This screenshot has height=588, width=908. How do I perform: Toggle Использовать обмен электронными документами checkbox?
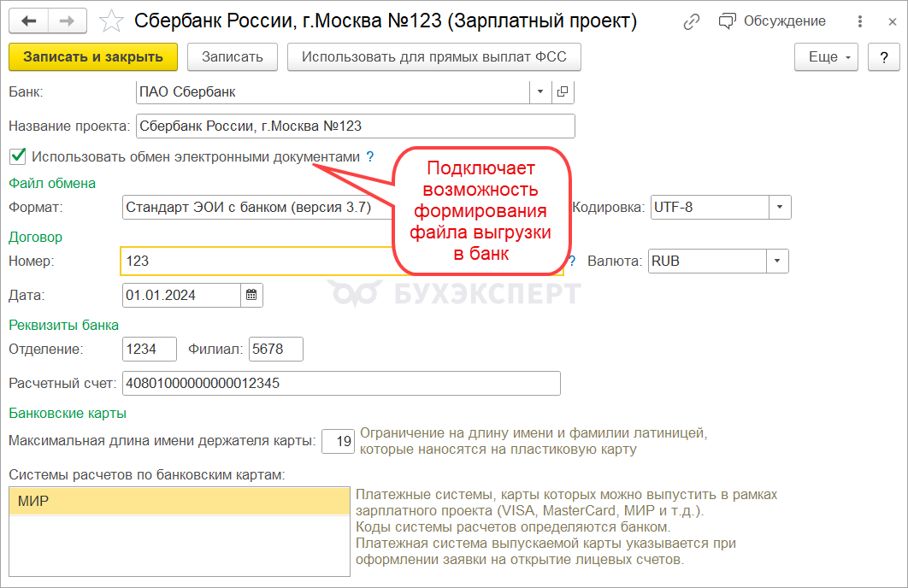18,156
